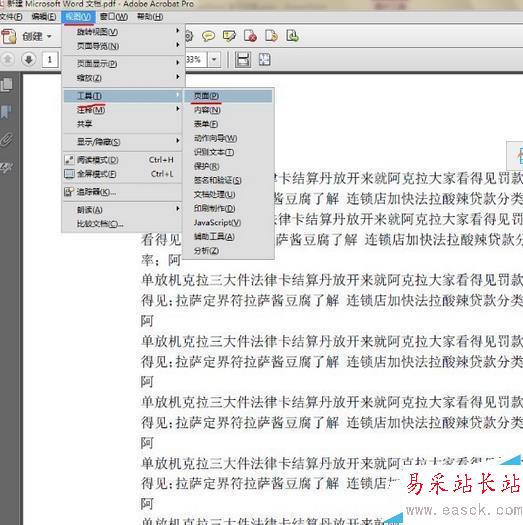Click the yellow sticky note comment icon

pos(208,36)
